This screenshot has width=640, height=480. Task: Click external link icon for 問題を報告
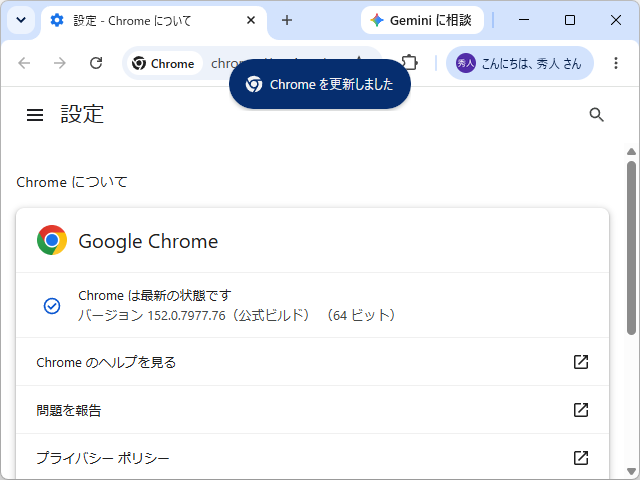tap(581, 410)
